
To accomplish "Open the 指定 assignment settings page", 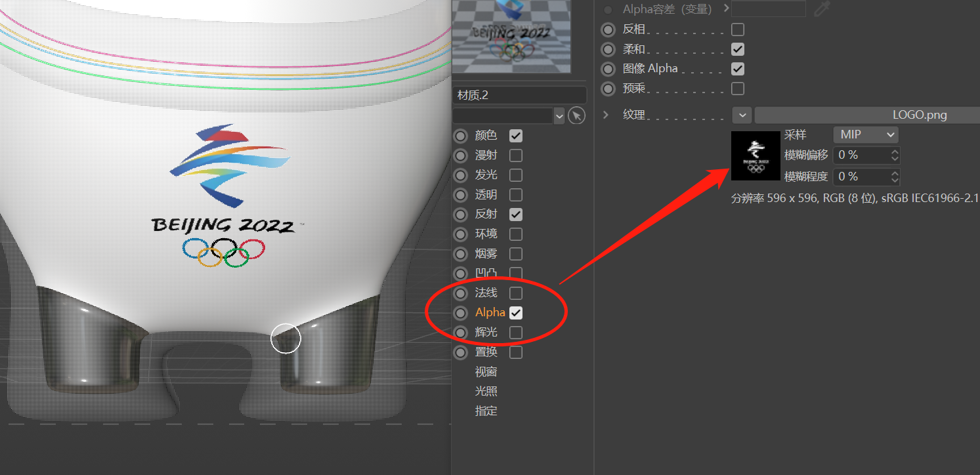I will 486,411.
